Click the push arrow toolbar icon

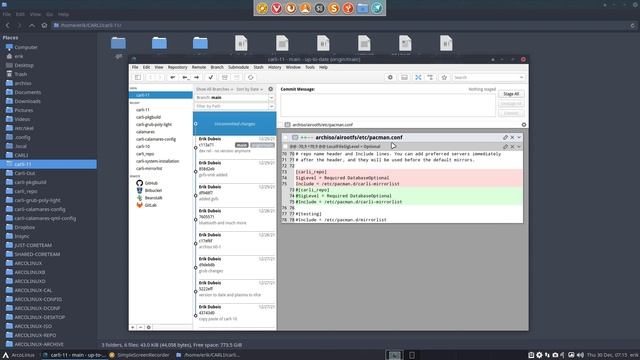[196, 77]
